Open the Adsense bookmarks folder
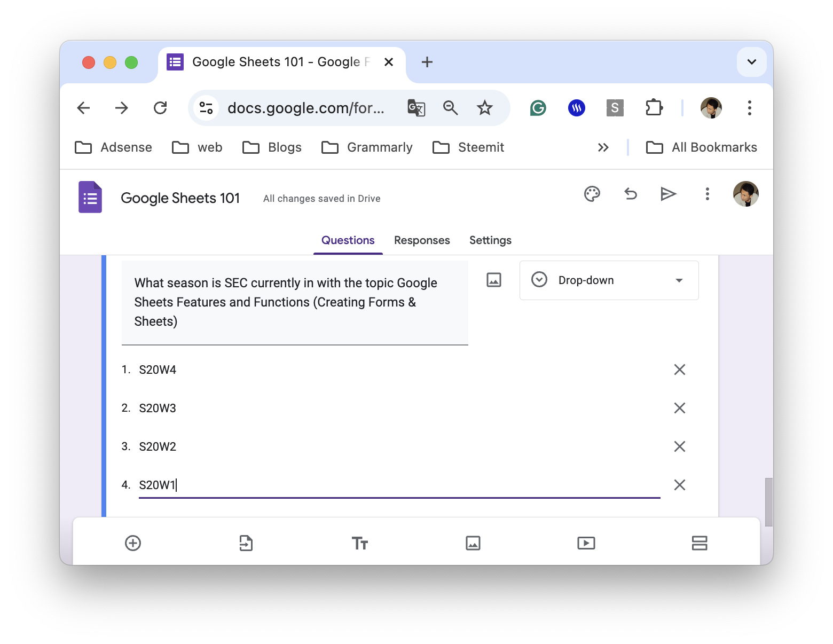Screen dimensions: 833x644 [114, 147]
